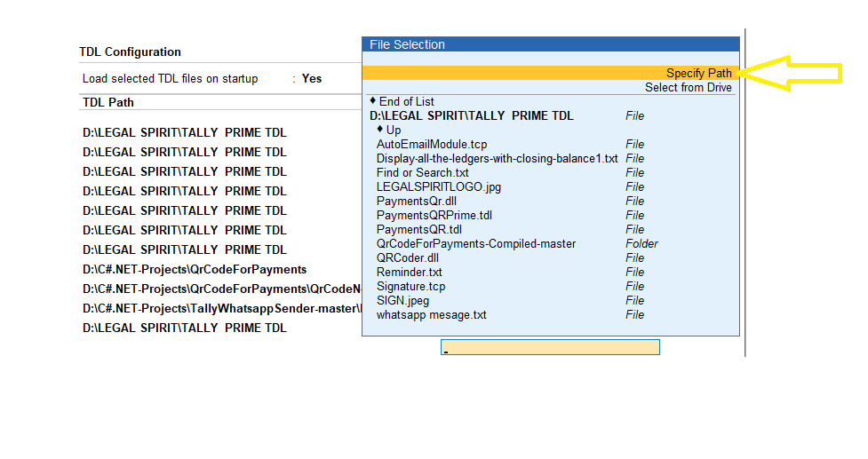Viewport: 868px width, 459px height.
Task: Click the End of List entry
Action: (x=406, y=102)
